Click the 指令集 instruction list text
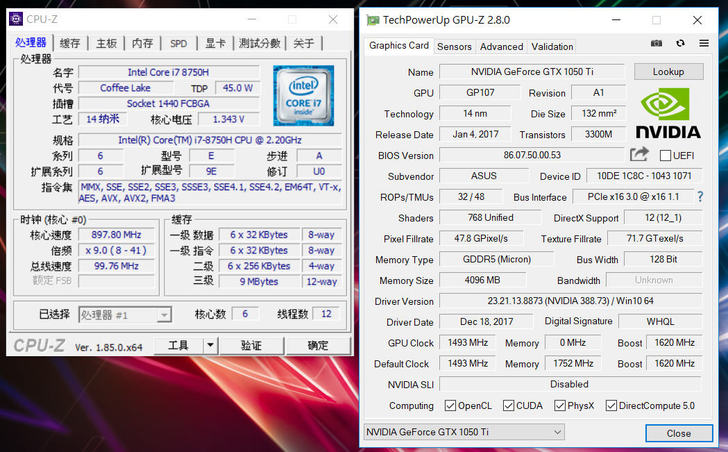 (210, 193)
